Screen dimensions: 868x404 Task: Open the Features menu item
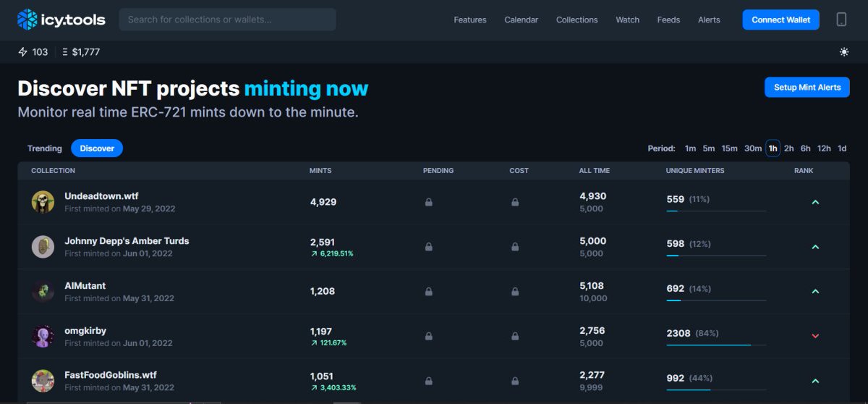point(470,20)
